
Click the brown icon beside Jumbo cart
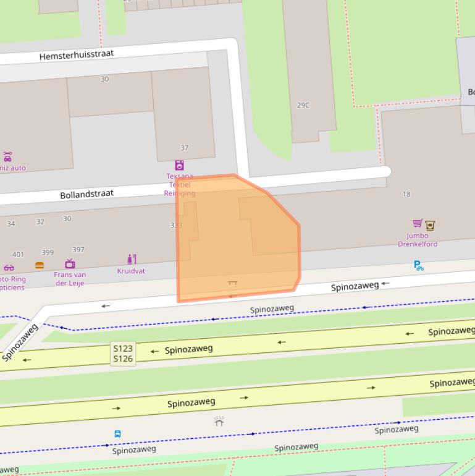(x=431, y=225)
